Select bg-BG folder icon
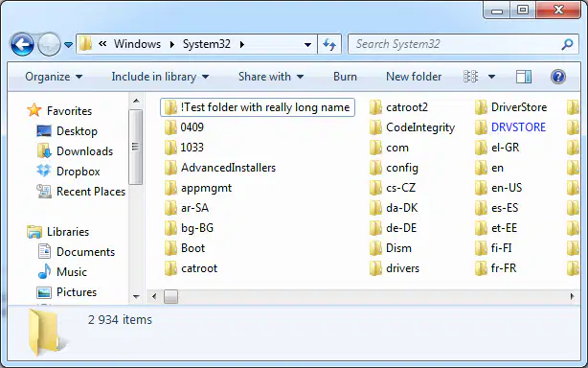Viewport: 588px width, 368px height. click(170, 228)
